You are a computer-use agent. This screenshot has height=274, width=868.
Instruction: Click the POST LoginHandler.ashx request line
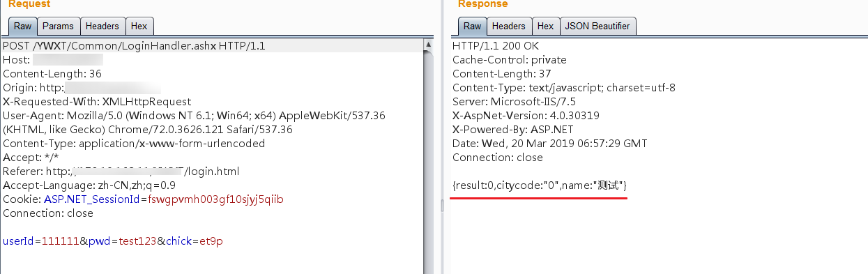[134, 46]
